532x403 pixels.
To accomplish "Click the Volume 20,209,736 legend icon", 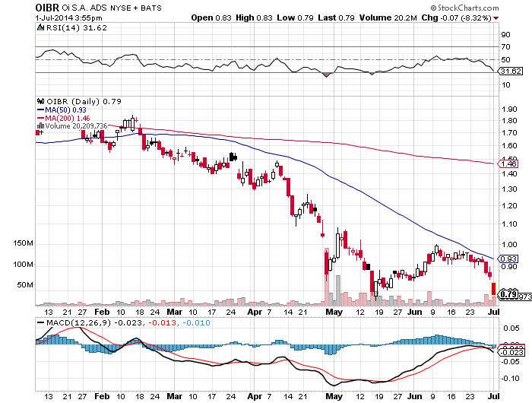I will click(40, 126).
